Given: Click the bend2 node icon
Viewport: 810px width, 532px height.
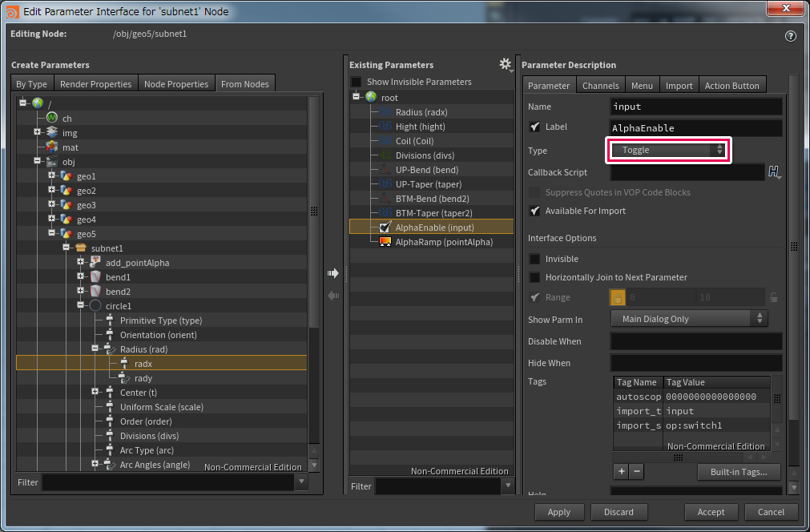Looking at the screenshot, I should click(x=95, y=292).
